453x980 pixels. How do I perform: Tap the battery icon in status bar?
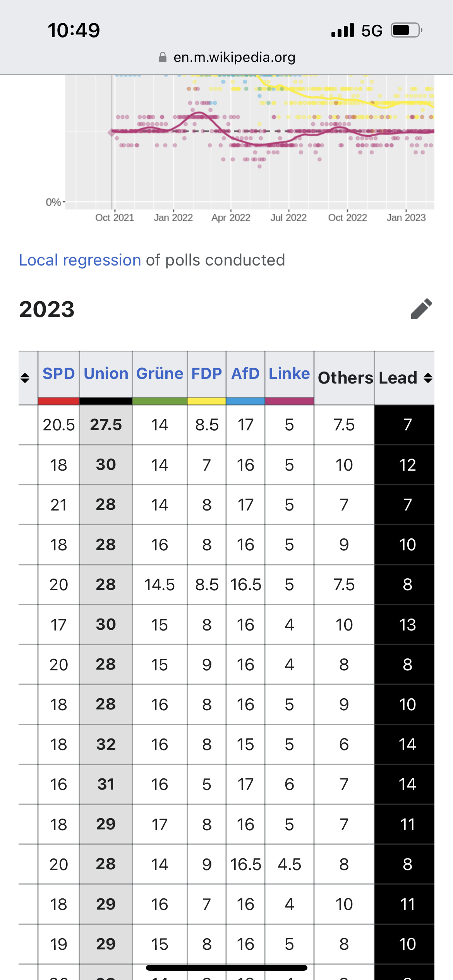point(406,30)
